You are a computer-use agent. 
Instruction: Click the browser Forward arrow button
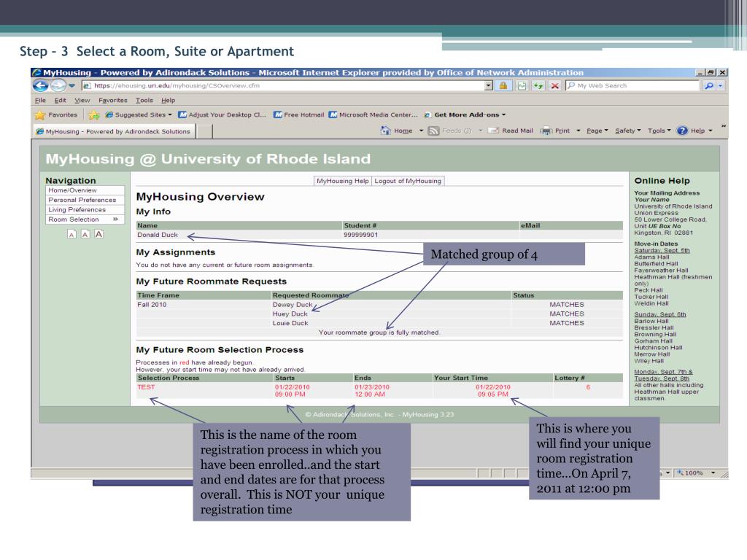point(58,86)
